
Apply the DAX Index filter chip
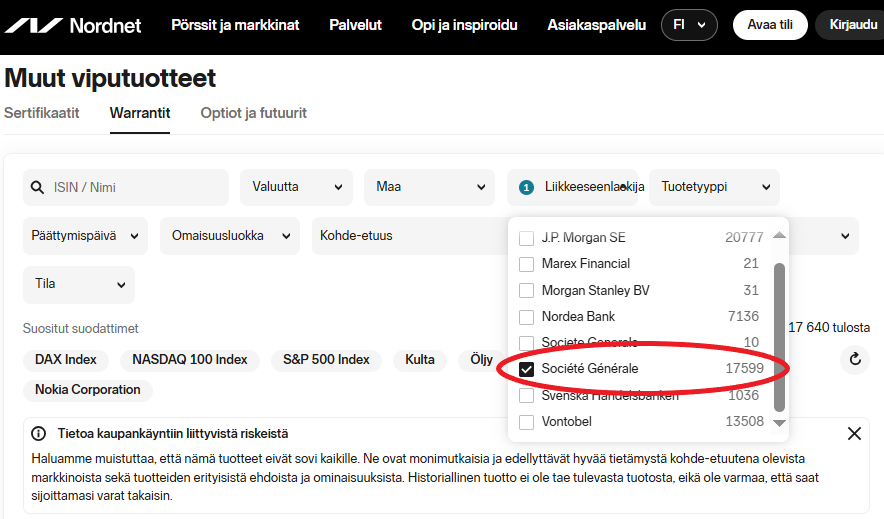(66, 360)
